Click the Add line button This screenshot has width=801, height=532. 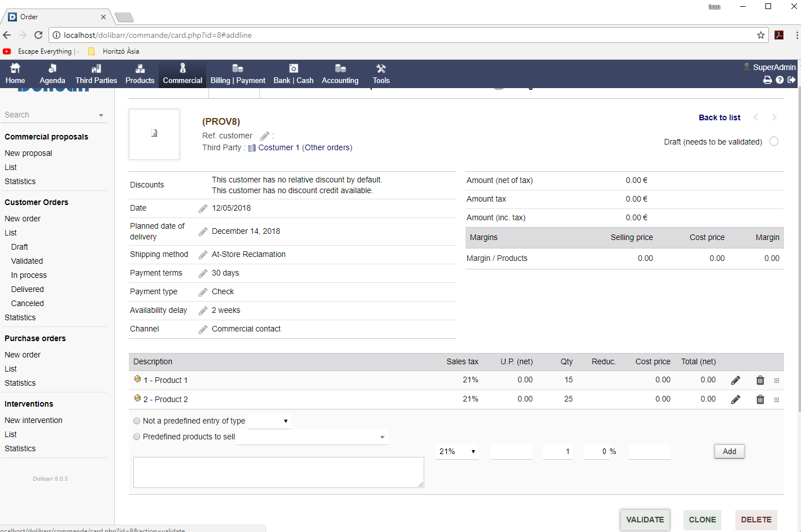tap(729, 451)
